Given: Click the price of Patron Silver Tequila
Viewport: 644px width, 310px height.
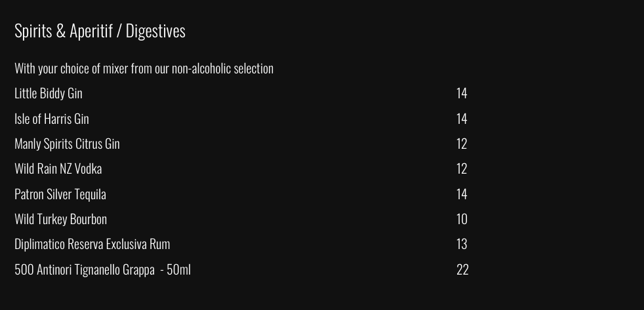Looking at the screenshot, I should [462, 194].
